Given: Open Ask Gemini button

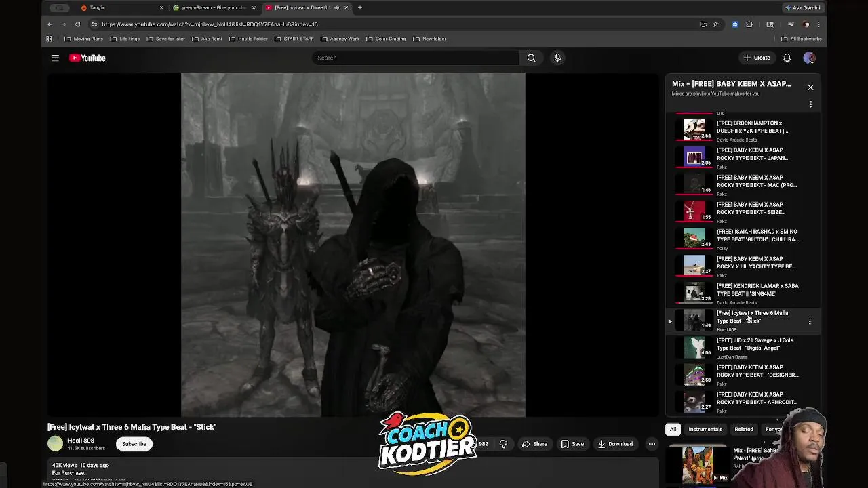Looking at the screenshot, I should [802, 7].
